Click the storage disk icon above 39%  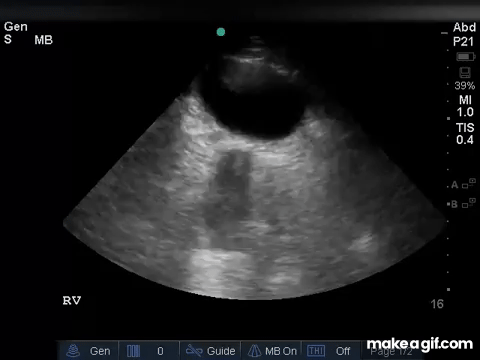click(465, 72)
